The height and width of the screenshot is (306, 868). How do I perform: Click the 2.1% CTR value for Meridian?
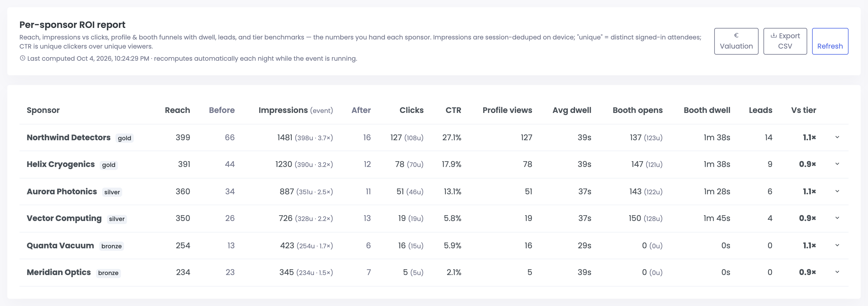click(x=453, y=272)
